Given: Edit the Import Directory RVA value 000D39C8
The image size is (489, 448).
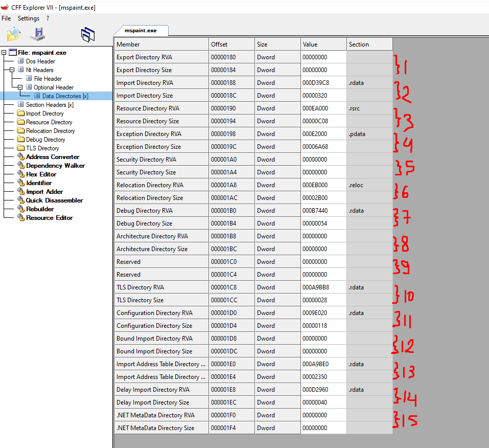Looking at the screenshot, I should [324, 83].
